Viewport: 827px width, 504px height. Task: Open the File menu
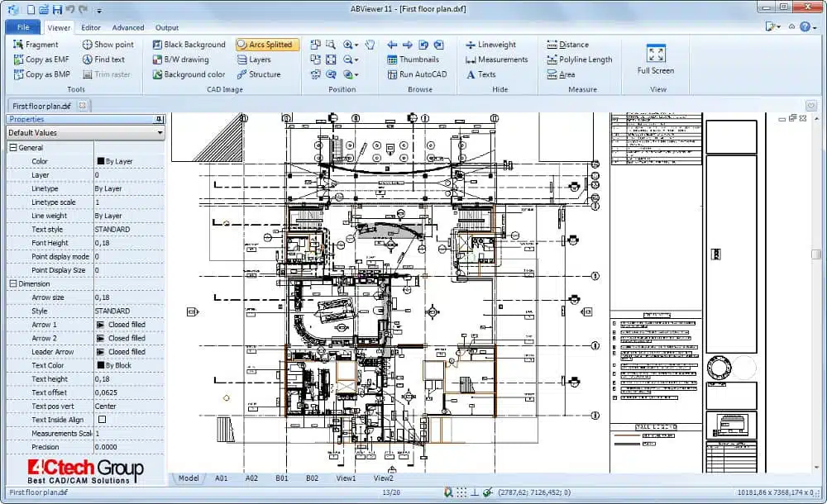click(23, 27)
